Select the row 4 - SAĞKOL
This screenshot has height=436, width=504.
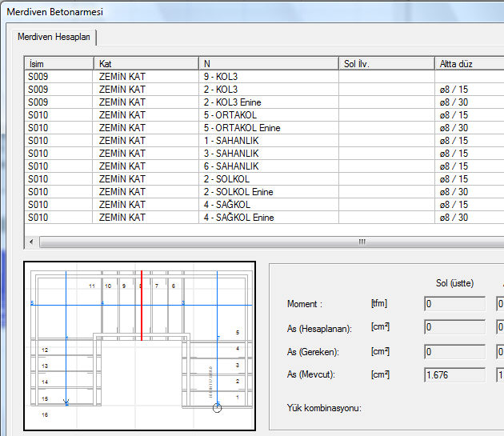click(x=264, y=205)
